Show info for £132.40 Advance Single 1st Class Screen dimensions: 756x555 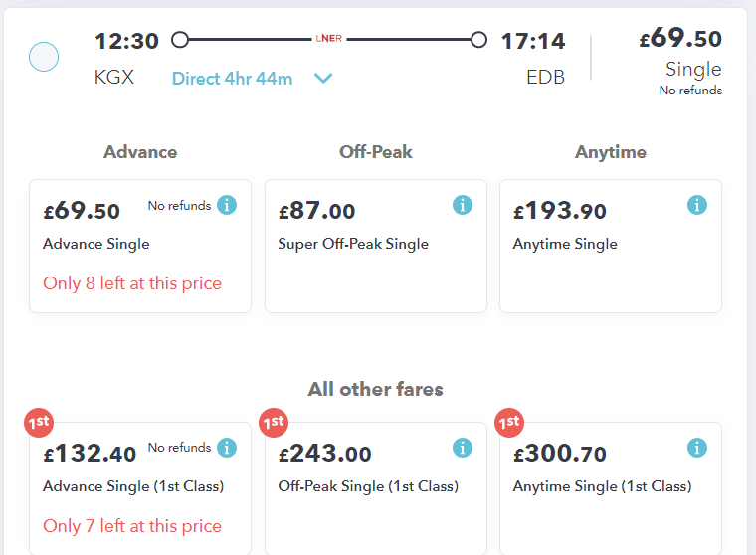click(x=227, y=448)
